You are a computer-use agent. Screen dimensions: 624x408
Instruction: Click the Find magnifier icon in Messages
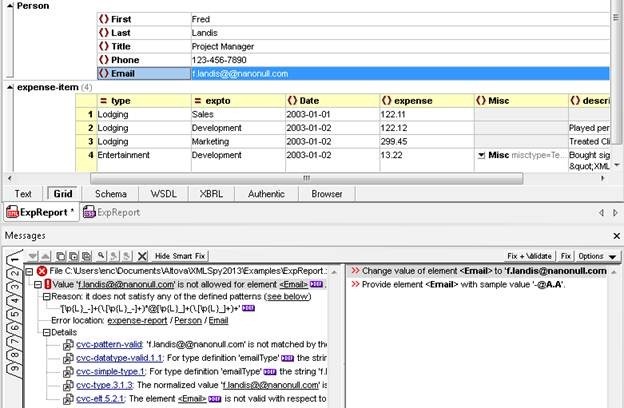pyautogui.click(x=101, y=256)
